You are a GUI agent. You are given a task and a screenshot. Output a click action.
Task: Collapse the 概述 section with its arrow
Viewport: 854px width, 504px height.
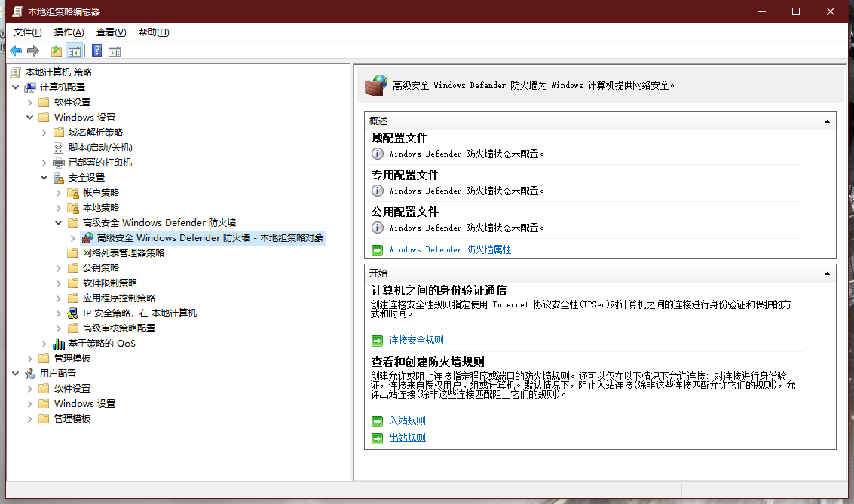tap(827, 121)
